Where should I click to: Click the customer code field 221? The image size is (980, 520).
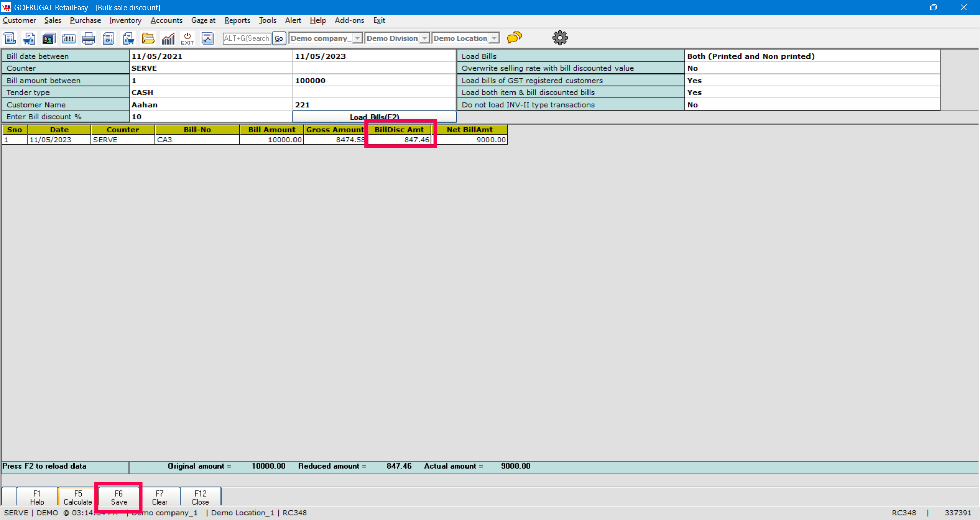(x=374, y=105)
